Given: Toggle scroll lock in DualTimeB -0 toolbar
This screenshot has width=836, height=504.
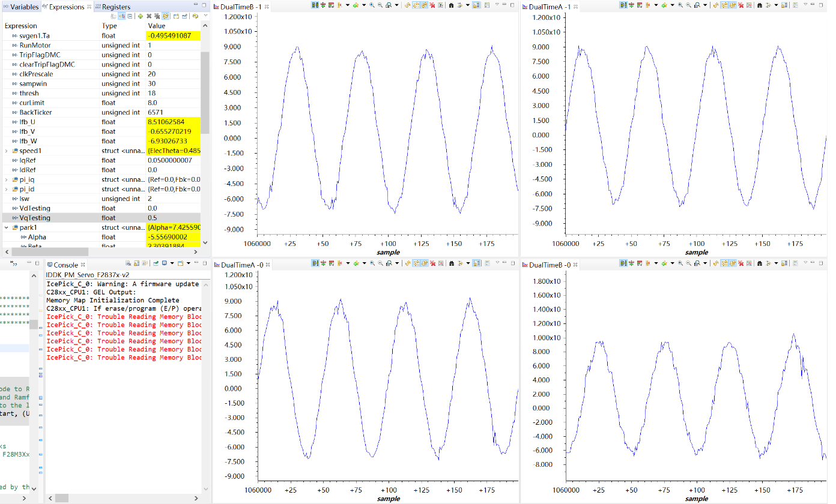Looking at the screenshot, I should tap(784, 263).
